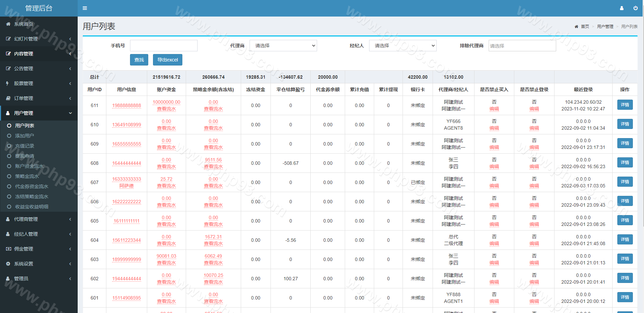Open the 经纪人 dropdown selector

tap(403, 46)
